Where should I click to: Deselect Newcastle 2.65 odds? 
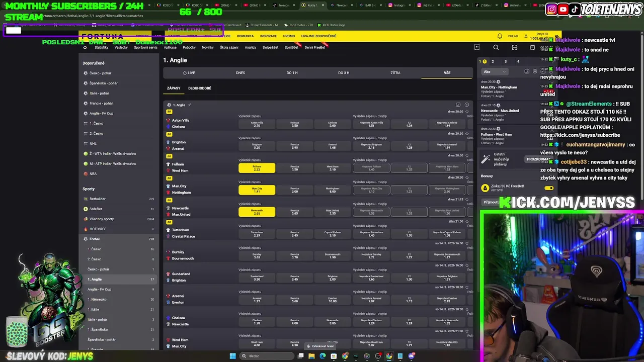[x=257, y=212]
